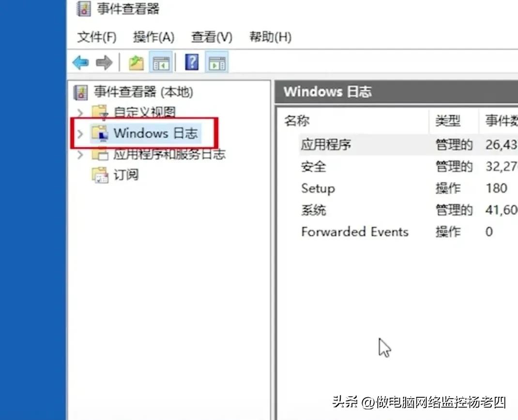Sort list by 名称 column header

tap(353, 121)
